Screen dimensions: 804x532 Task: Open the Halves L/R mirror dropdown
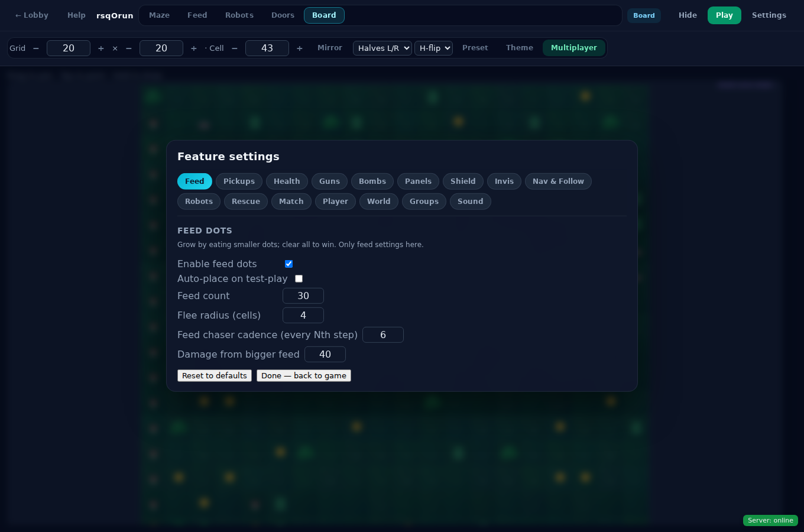[382, 48]
